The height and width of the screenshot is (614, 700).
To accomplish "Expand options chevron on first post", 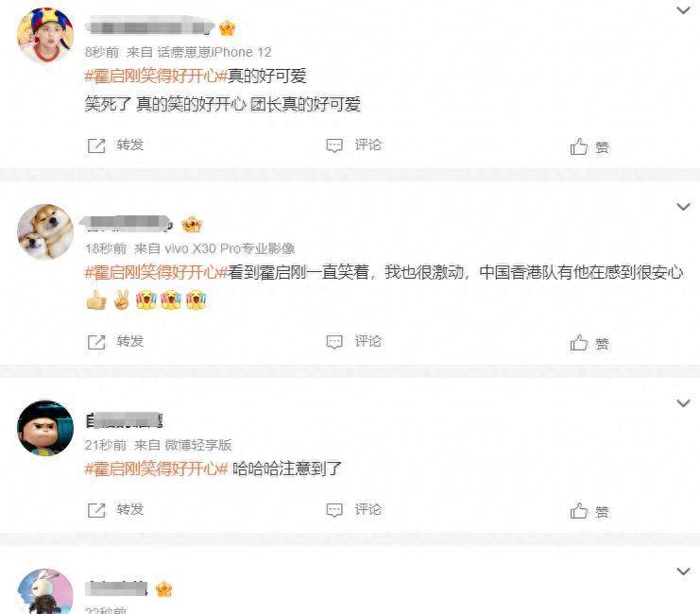I will click(x=684, y=9).
